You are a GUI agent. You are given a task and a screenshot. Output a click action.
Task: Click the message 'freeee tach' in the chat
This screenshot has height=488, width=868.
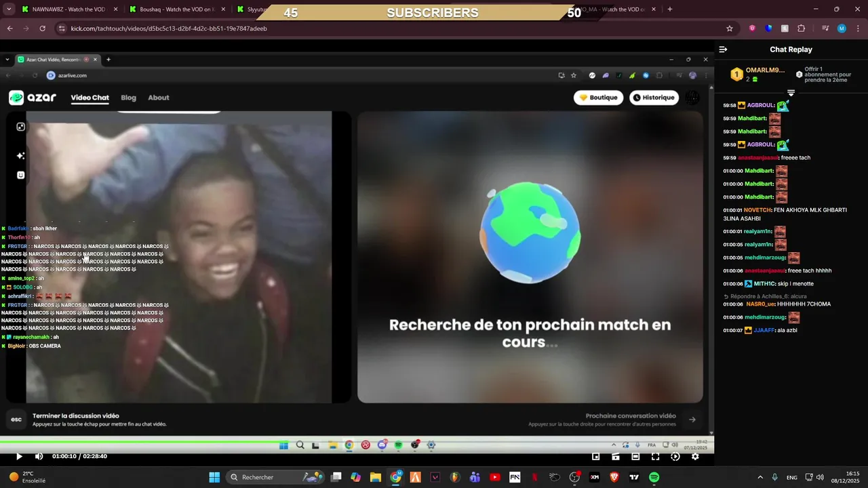point(795,158)
